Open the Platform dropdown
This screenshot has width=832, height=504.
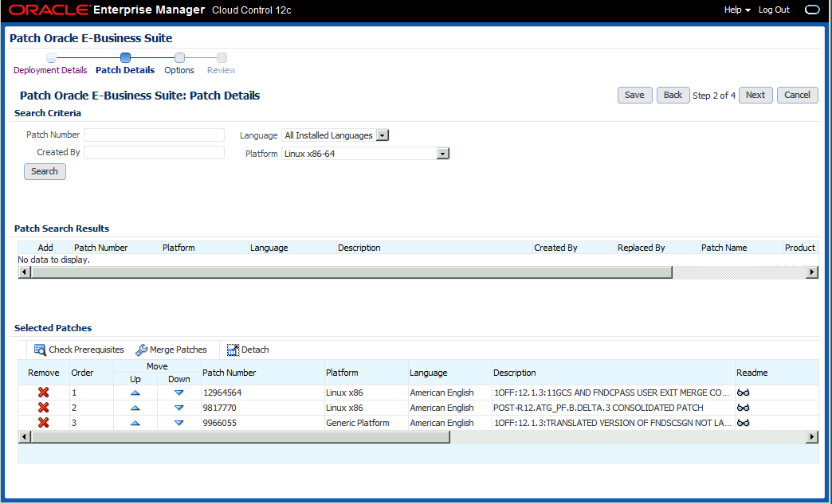coord(442,154)
